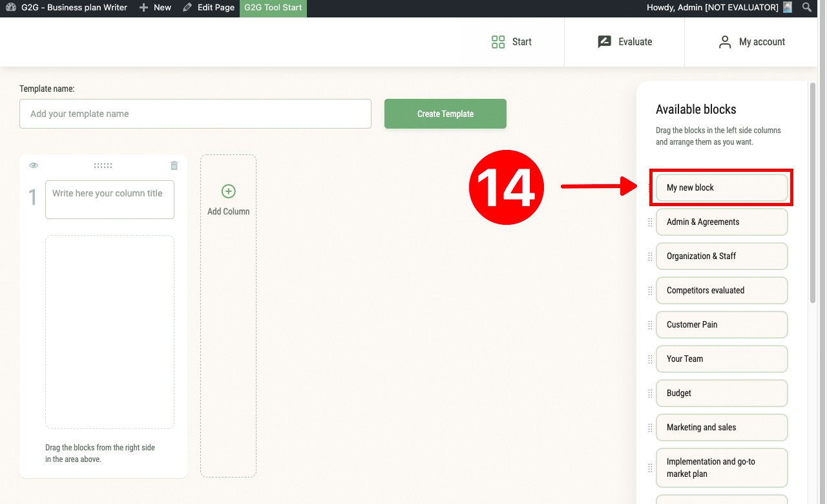Click drag handle beside Customer Pain
Image resolution: width=827 pixels, height=504 pixels.
click(650, 325)
